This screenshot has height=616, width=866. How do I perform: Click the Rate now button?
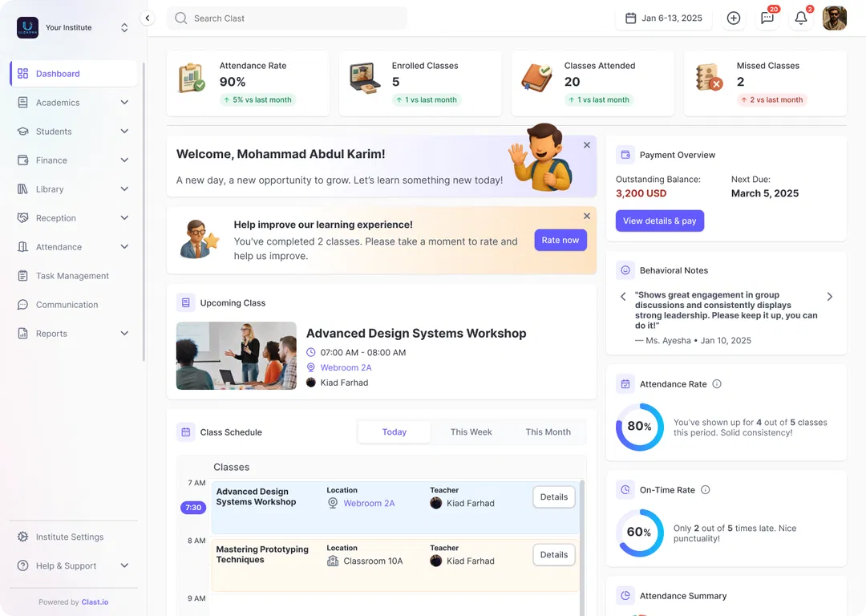[x=560, y=241]
